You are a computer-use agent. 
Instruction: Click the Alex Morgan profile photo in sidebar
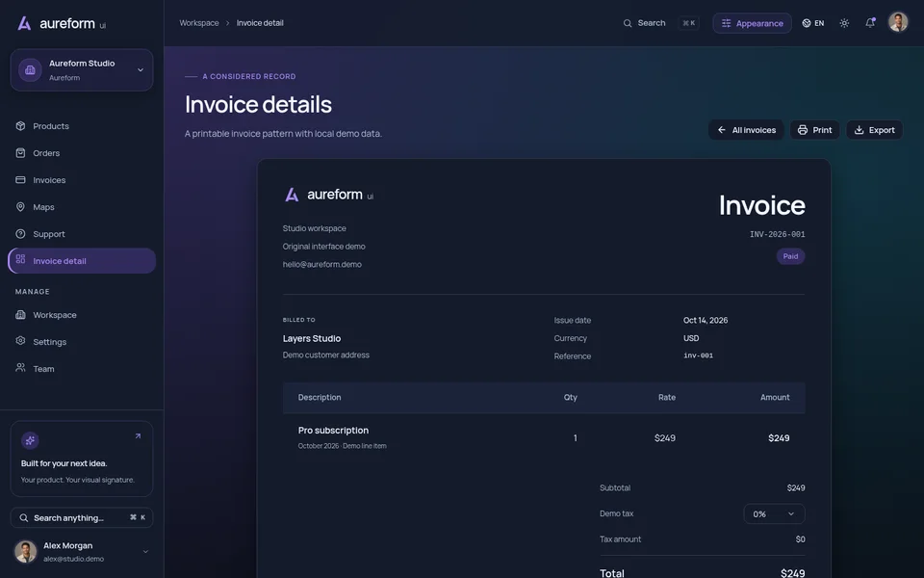point(25,551)
